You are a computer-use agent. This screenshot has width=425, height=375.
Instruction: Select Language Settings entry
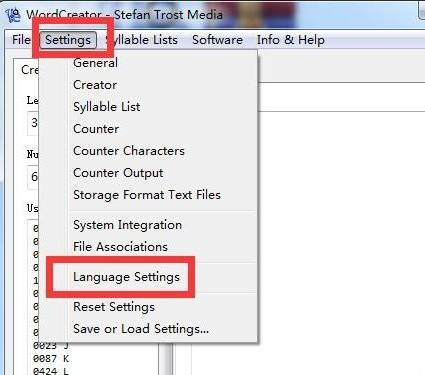coord(148,277)
